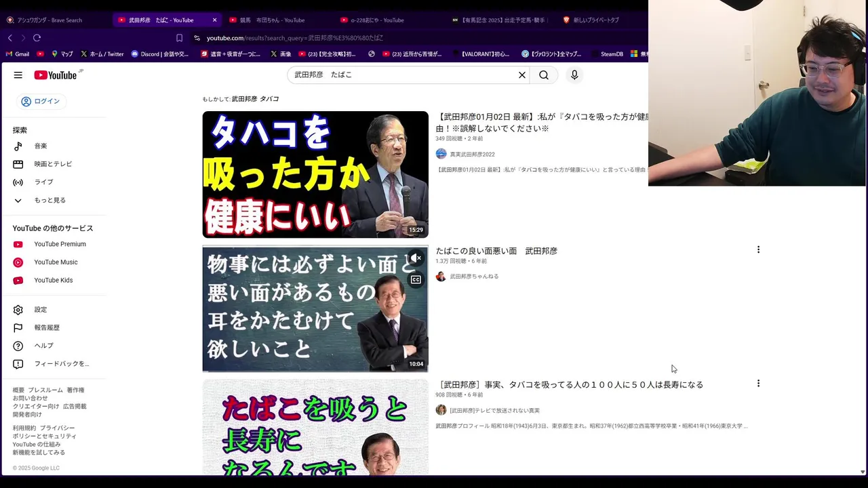Open the 画像 bookmark
The height and width of the screenshot is (488, 868).
[x=281, y=54]
